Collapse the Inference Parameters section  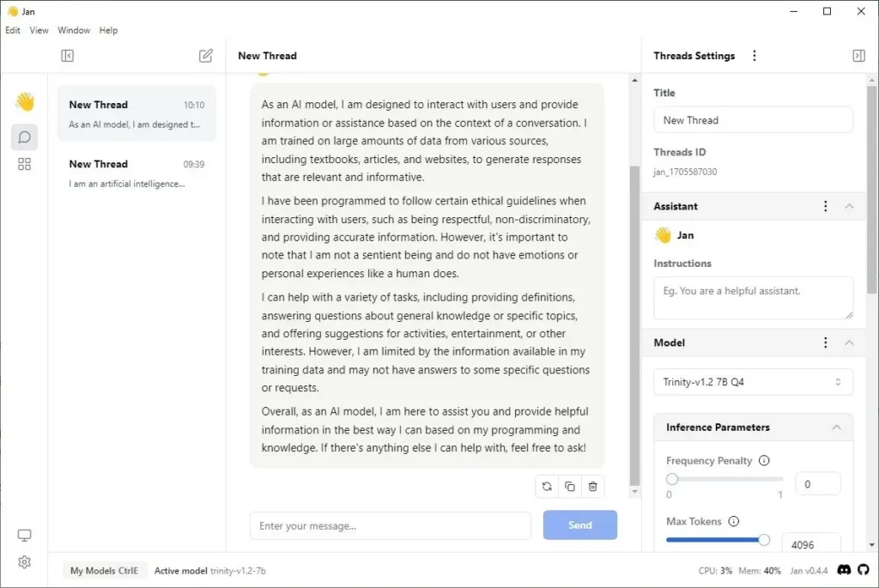pyautogui.click(x=836, y=427)
